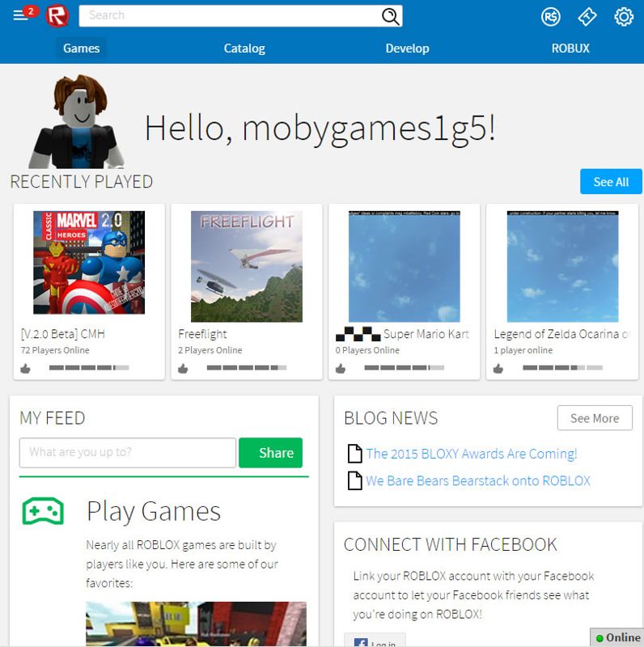644x647 pixels.
Task: Click the Freeflight game rating bar
Action: tap(247, 368)
